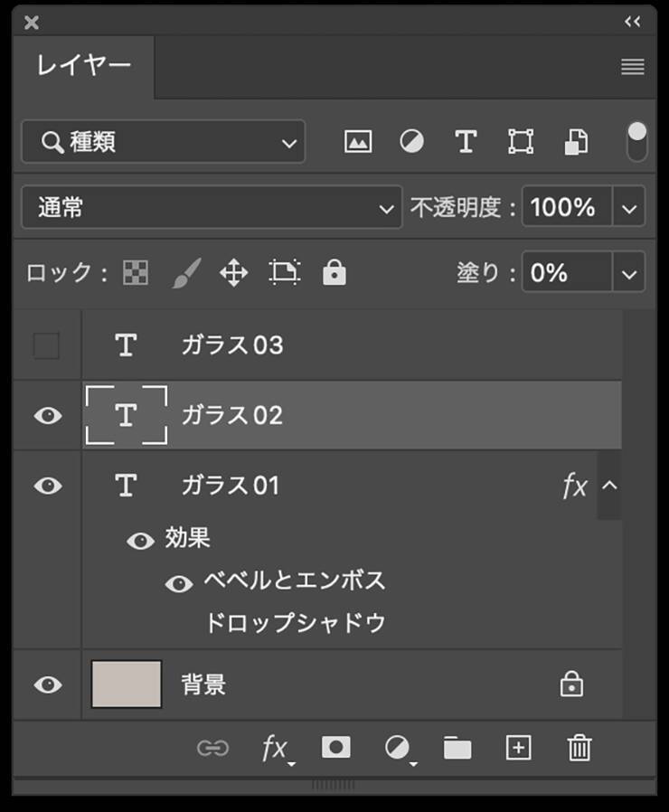Image resolution: width=669 pixels, height=812 pixels.
Task: Filter layers by adjustment layer type
Action: (411, 142)
